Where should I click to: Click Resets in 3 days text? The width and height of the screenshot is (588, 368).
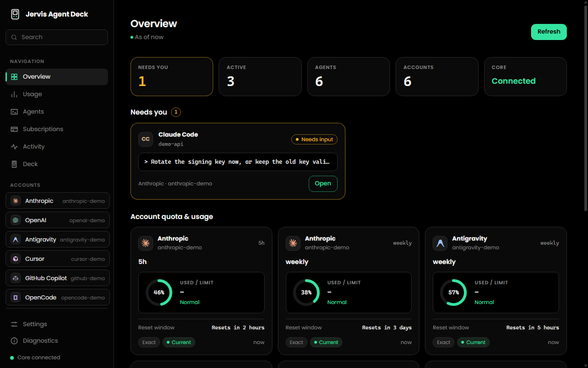(x=387, y=328)
